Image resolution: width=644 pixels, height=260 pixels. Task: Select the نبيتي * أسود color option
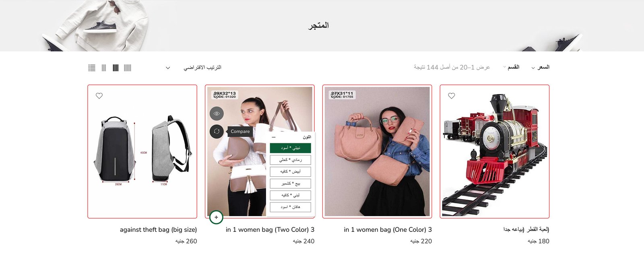pos(290,148)
